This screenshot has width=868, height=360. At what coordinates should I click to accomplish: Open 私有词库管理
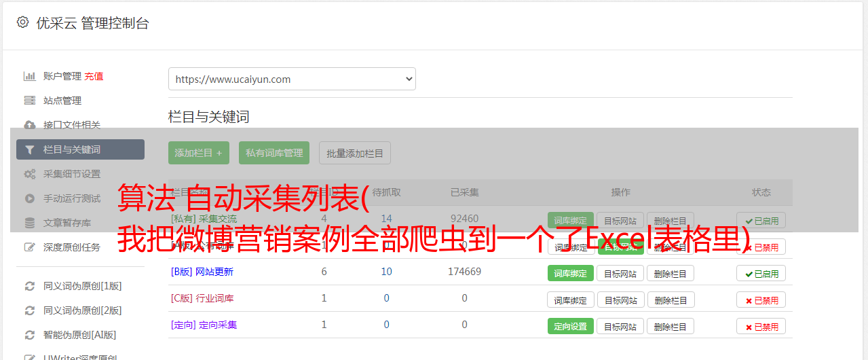pyautogui.click(x=274, y=153)
